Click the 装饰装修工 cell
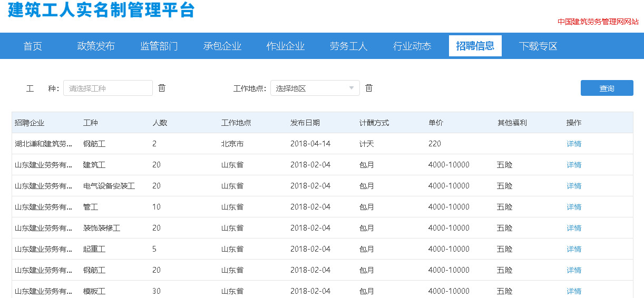The image size is (644, 298). click(x=102, y=228)
